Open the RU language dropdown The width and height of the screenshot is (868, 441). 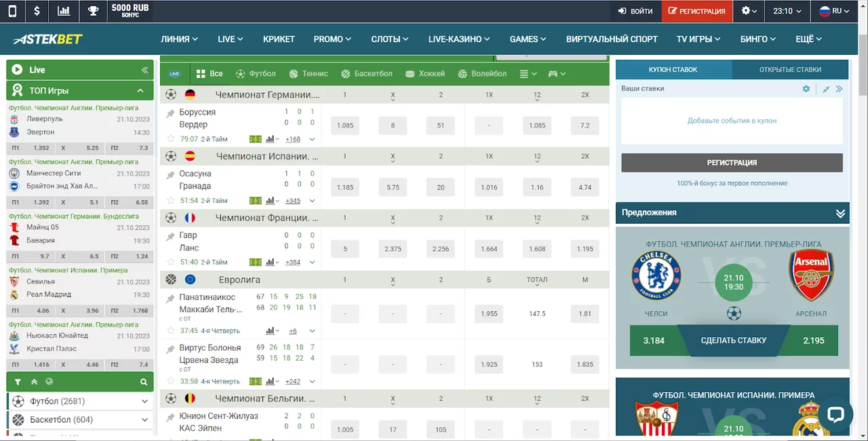coord(835,11)
